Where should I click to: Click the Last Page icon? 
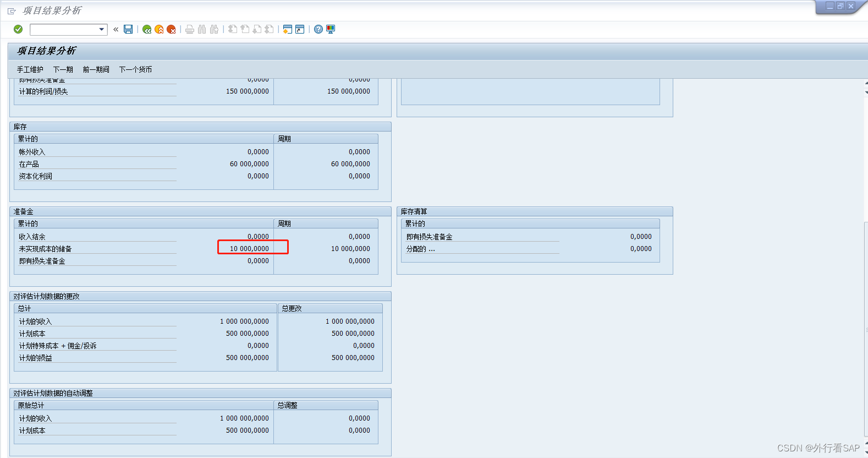[269, 29]
